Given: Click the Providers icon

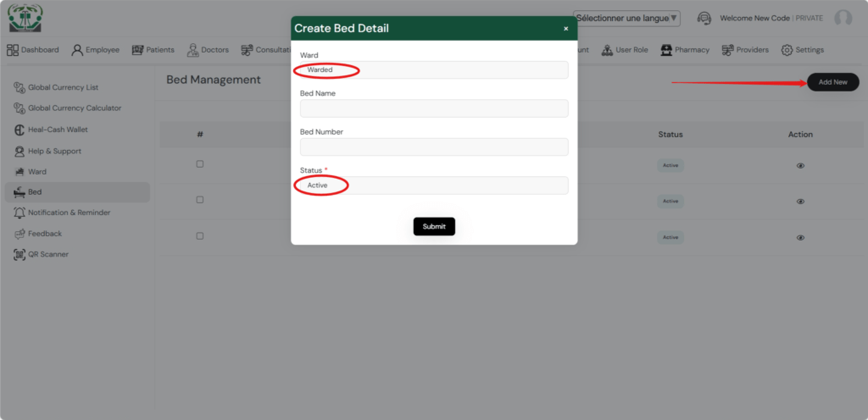Looking at the screenshot, I should click(727, 50).
